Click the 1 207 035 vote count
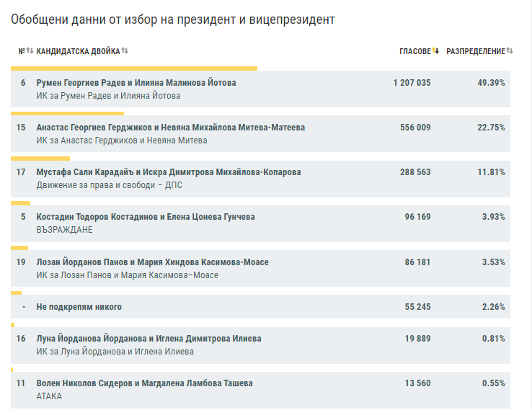532x410 pixels. (x=412, y=83)
